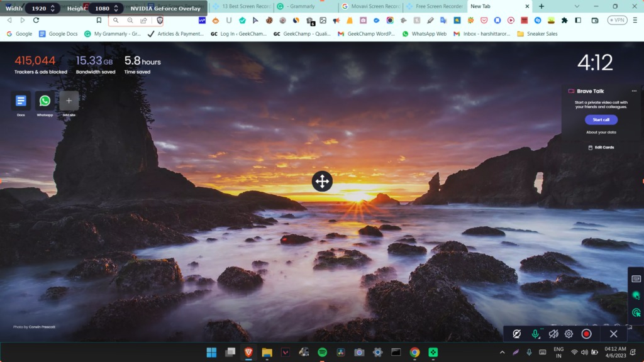Viewport: 644px width, 362px height.
Task: Toggle the muted system audio speaker icon
Action: 553,334
